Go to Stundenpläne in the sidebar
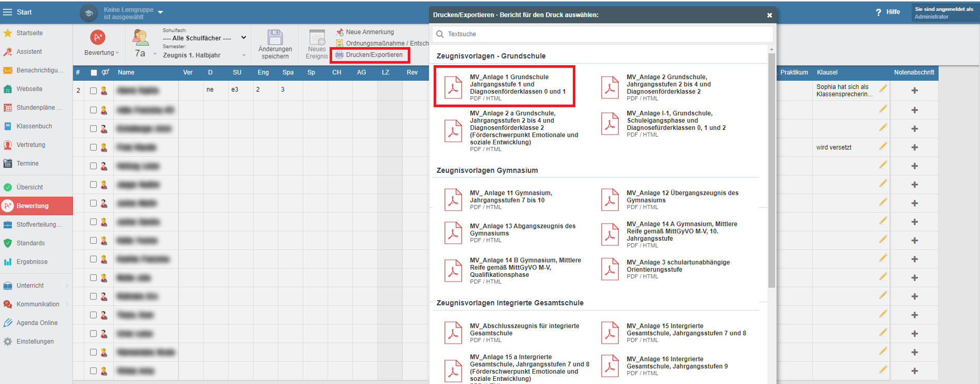This screenshot has height=384, width=980. tap(39, 108)
